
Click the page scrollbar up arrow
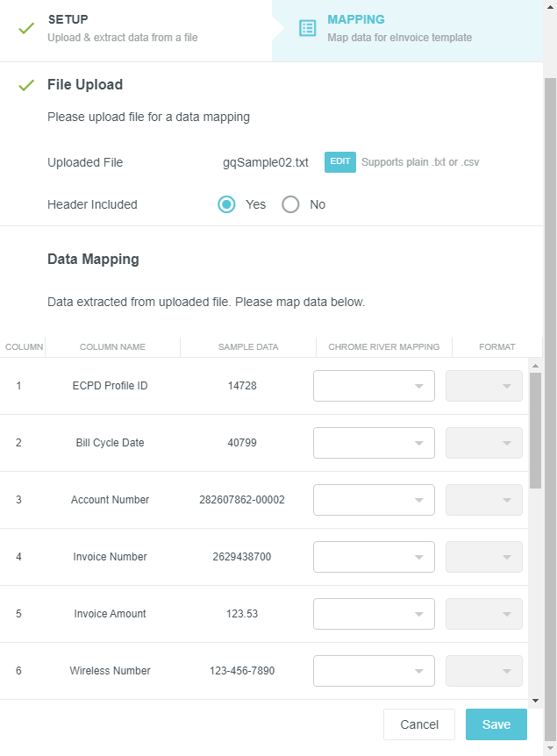tap(550, 7)
